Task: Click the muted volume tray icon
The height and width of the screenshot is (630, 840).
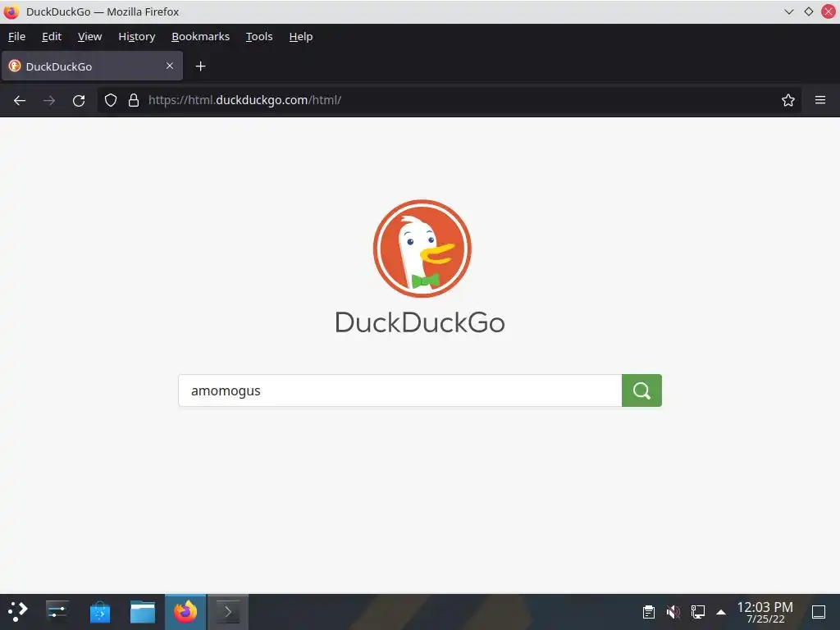Action: (673, 612)
